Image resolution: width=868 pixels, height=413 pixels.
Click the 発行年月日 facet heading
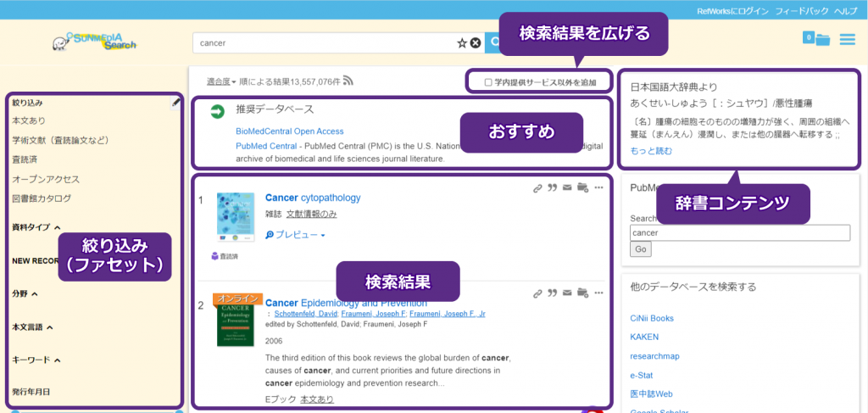point(31,392)
